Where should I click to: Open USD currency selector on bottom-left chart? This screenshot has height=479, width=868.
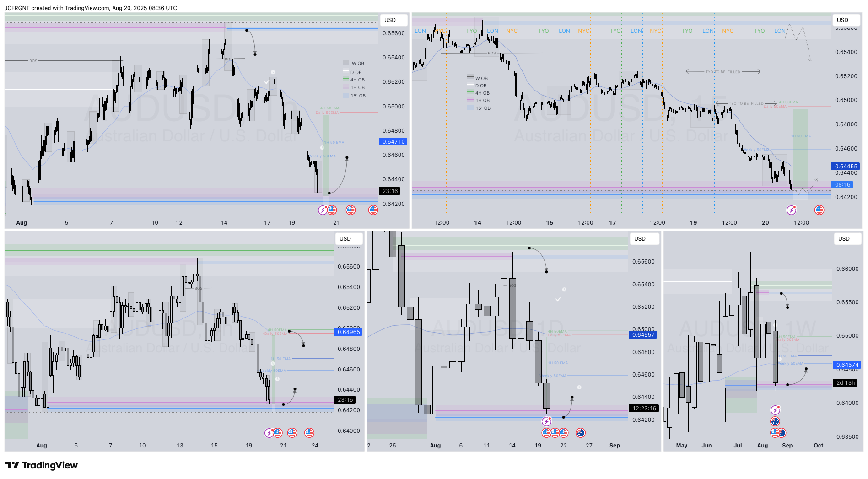pyautogui.click(x=348, y=239)
